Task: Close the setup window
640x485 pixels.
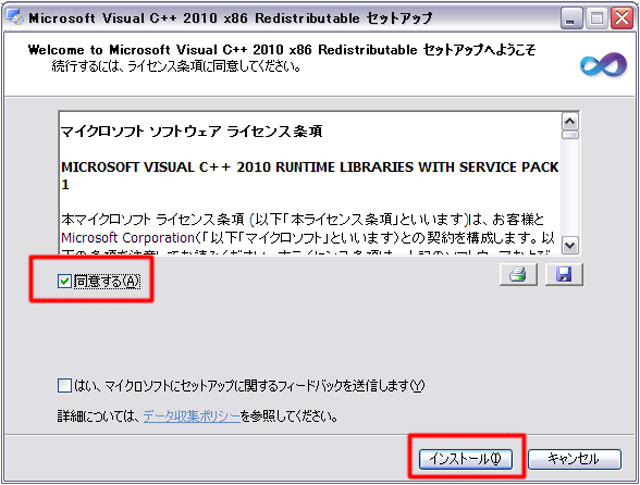Action: coord(621,18)
